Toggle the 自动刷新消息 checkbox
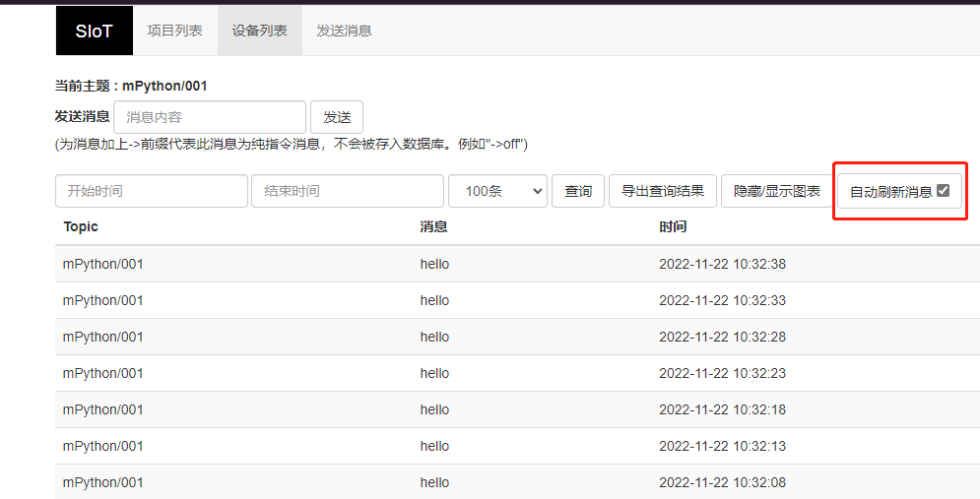980x499 pixels. click(944, 191)
